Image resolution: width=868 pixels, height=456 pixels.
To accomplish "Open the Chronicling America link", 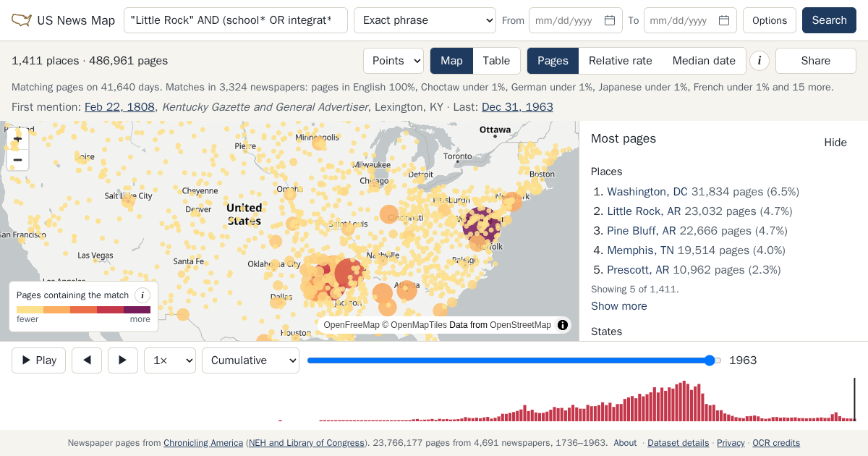I will [203, 443].
